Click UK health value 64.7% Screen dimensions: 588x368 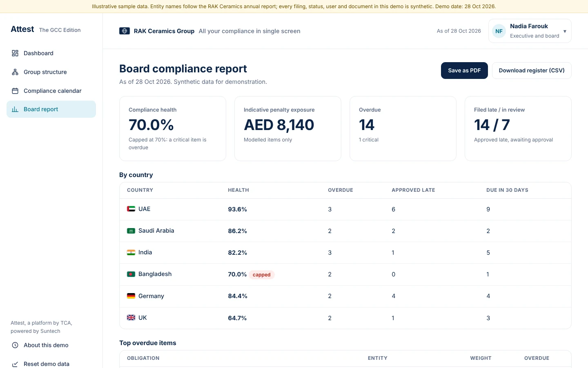pyautogui.click(x=237, y=318)
